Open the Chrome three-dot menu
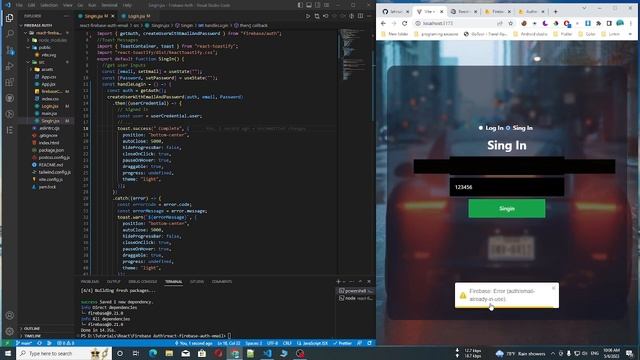Image resolution: width=640 pixels, height=360 pixels. click(631, 23)
